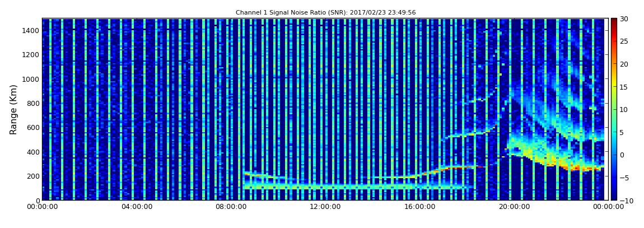Click the colorbar label 10
This screenshot has width=644, height=228.
tap(624, 110)
